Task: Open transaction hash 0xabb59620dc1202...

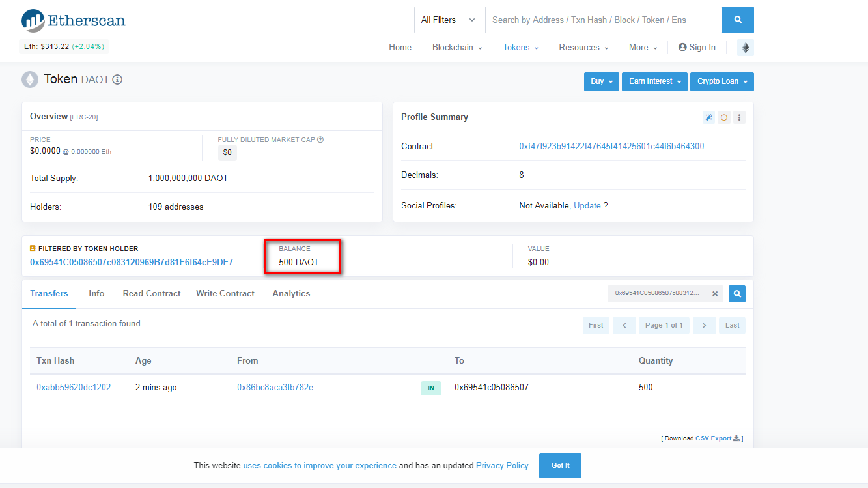Action: coord(78,388)
